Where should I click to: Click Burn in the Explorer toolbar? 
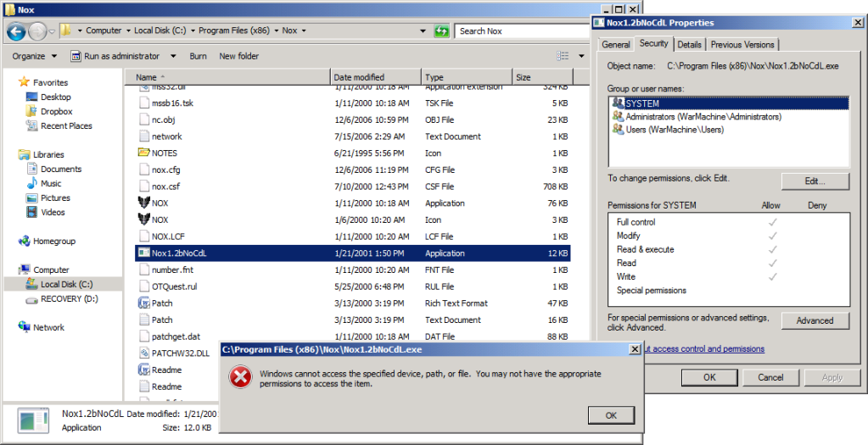199,56
